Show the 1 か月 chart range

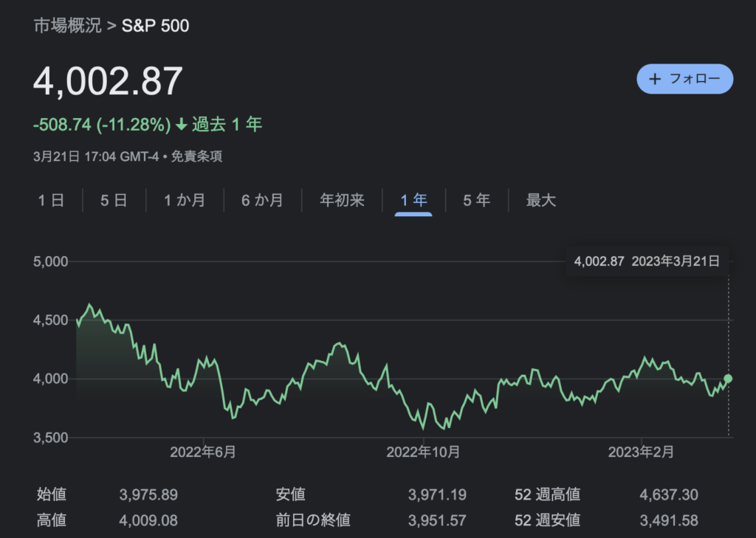click(185, 200)
